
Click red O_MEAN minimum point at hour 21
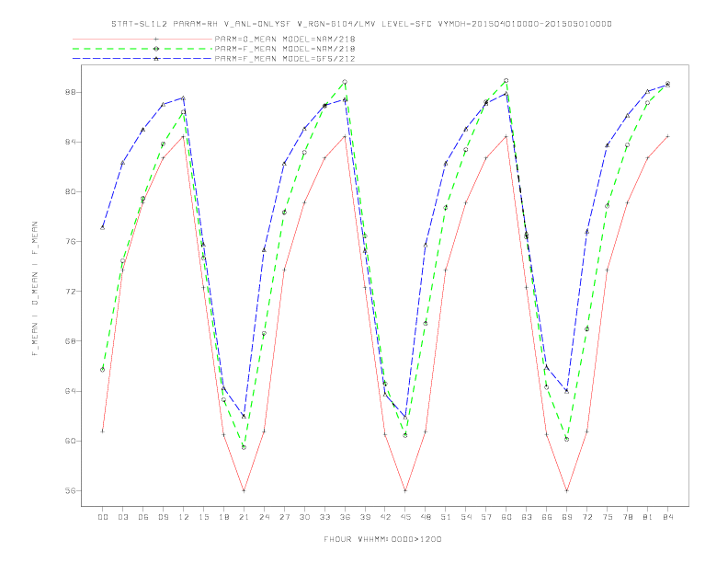(244, 490)
